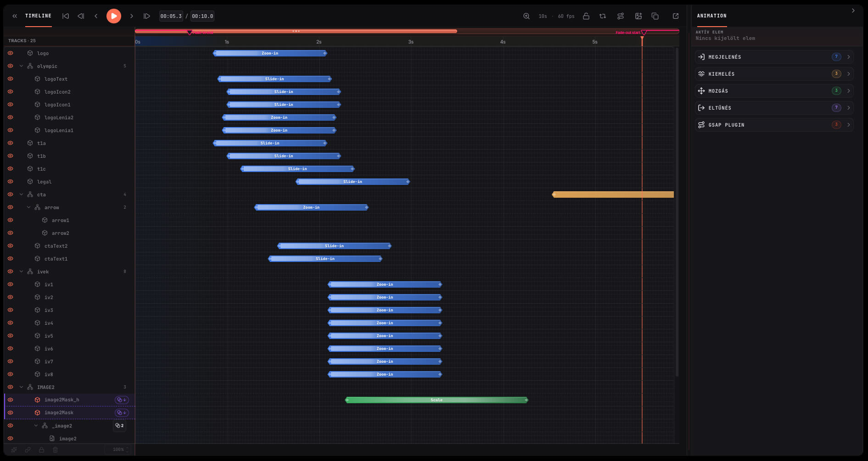Click the green Scale clip on image2Mask_h
Screen dimensions: 868x461
(x=437, y=400)
